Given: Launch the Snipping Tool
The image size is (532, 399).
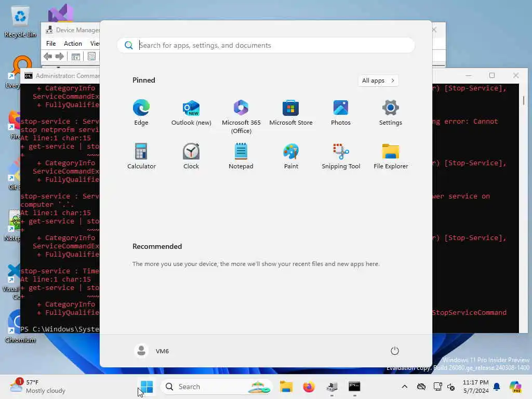Looking at the screenshot, I should 341,156.
